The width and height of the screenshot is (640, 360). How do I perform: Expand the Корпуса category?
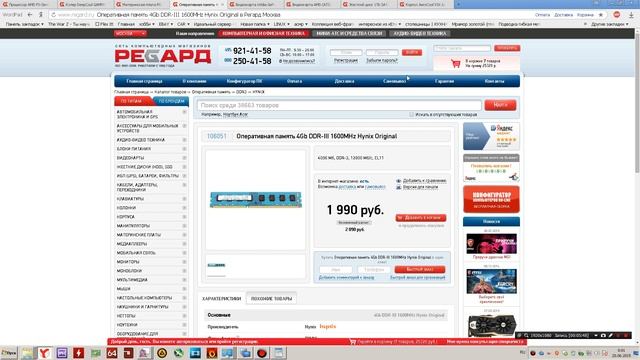pyautogui.click(x=184, y=217)
